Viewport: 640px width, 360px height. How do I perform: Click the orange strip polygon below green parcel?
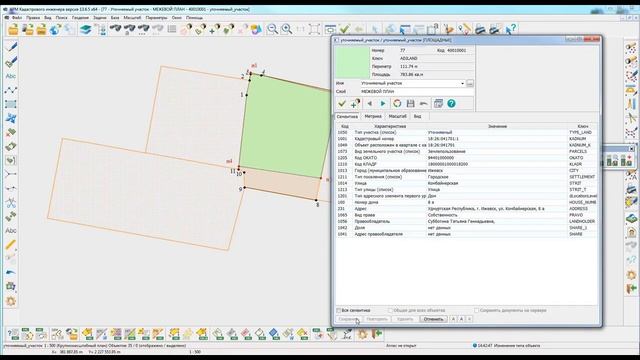pyautogui.click(x=282, y=184)
